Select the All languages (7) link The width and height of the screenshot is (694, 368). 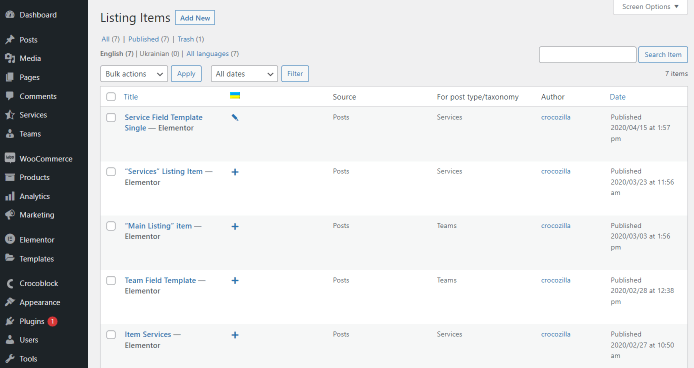coord(212,54)
